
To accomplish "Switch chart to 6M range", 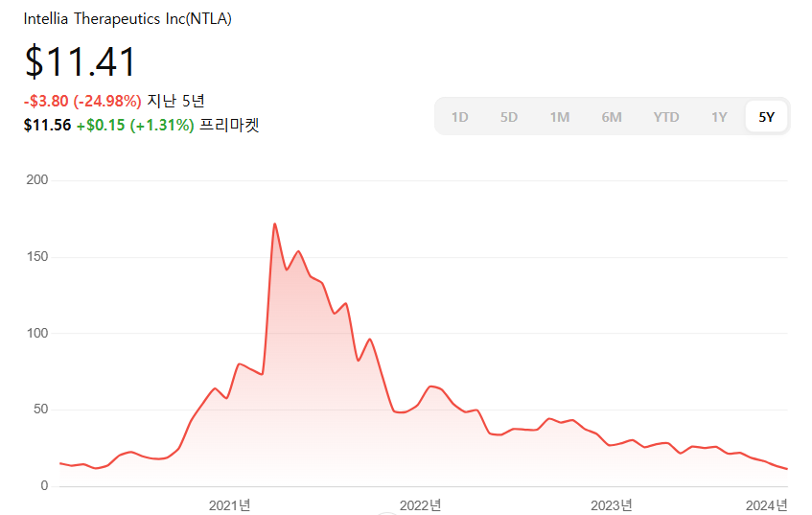I will [611, 117].
